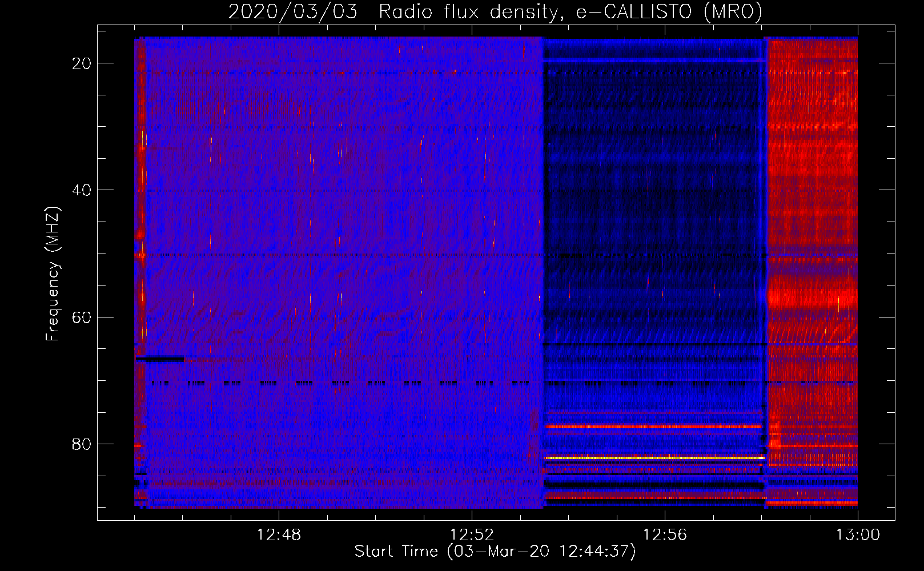Click the 12:48 time tick label

279,535
